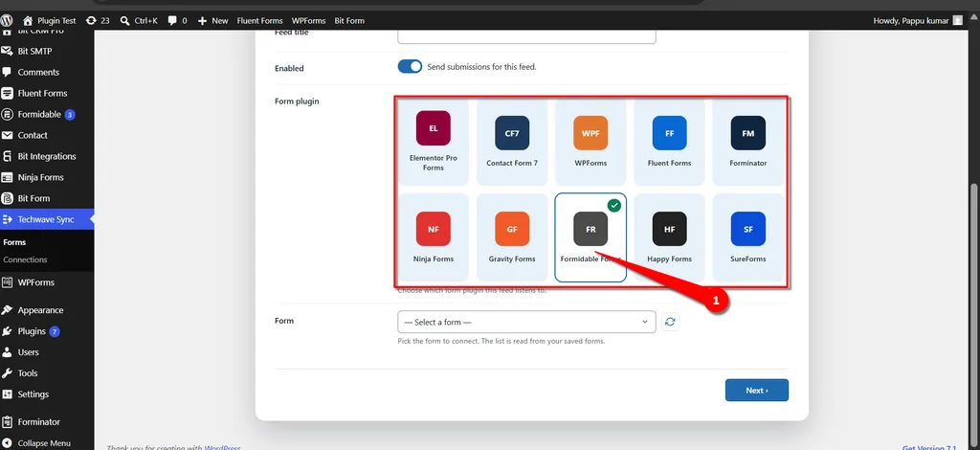This screenshot has width=980, height=450.
Task: Open Comments in the sidebar
Action: 47,73
